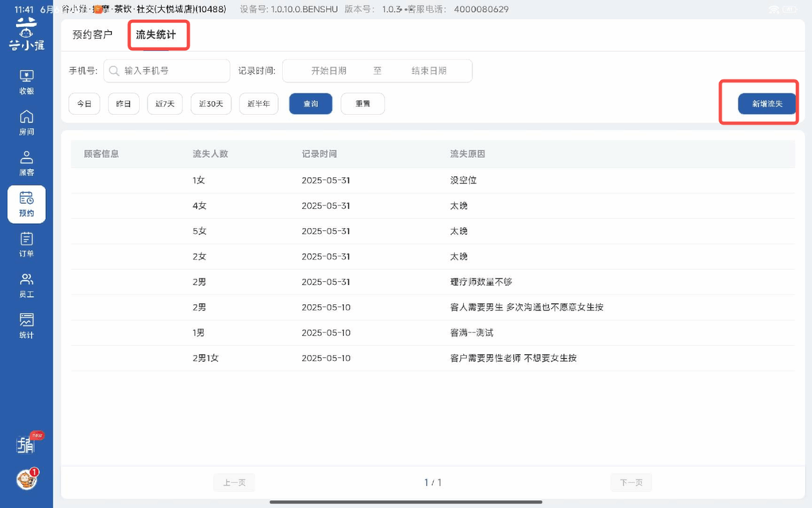The height and width of the screenshot is (508, 812).
Task: Pick the 结束日期 end date field
Action: tap(429, 71)
